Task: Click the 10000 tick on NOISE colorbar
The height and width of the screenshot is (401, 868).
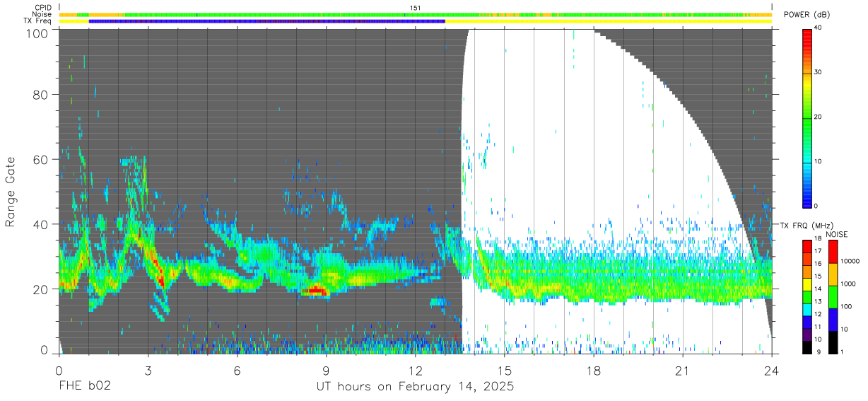Action: point(851,262)
